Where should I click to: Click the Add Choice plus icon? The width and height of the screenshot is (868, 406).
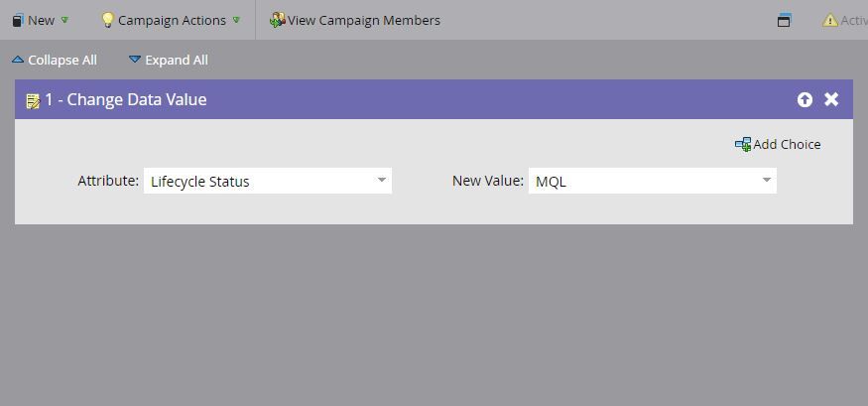coord(742,144)
